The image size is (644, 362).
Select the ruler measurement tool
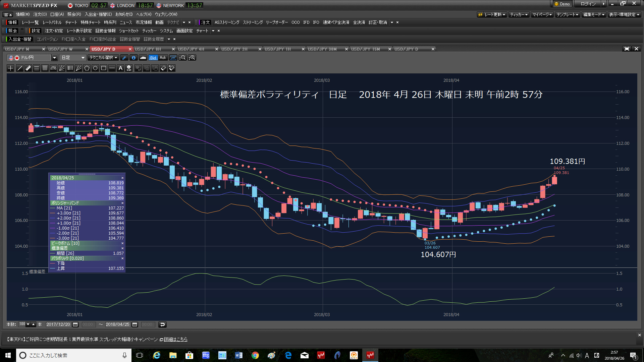pyautogui.click(x=28, y=68)
